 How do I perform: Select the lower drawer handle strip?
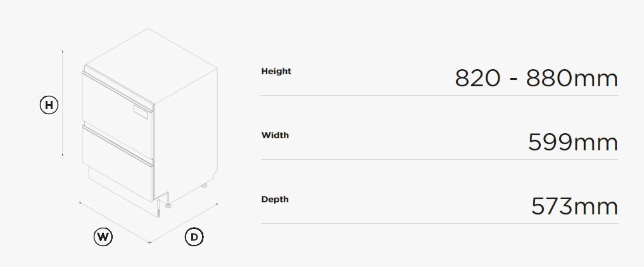117,145
